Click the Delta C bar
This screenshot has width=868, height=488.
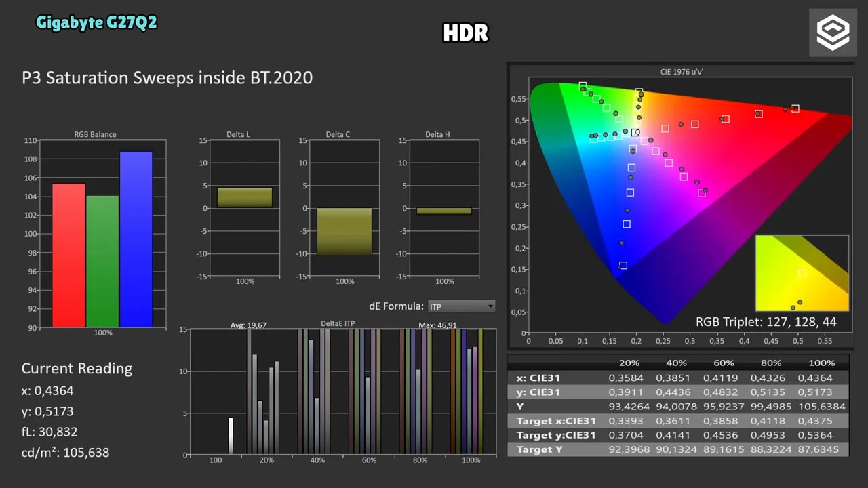(344, 232)
